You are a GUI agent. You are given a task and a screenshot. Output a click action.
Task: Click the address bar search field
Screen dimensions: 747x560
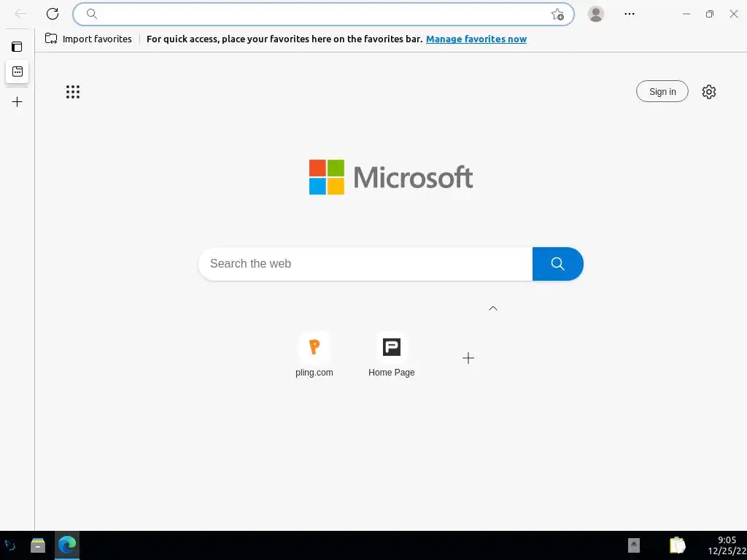tap(323, 15)
